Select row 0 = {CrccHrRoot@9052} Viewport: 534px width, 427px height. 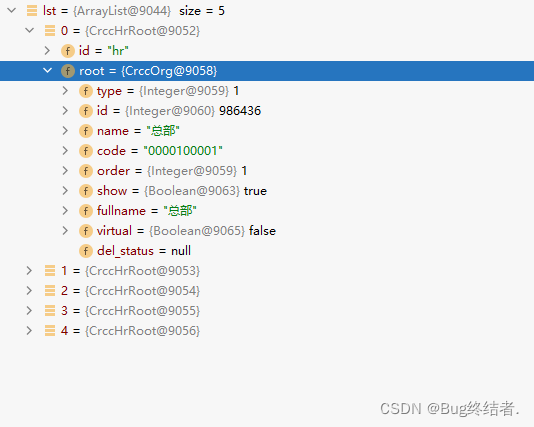(x=267, y=31)
